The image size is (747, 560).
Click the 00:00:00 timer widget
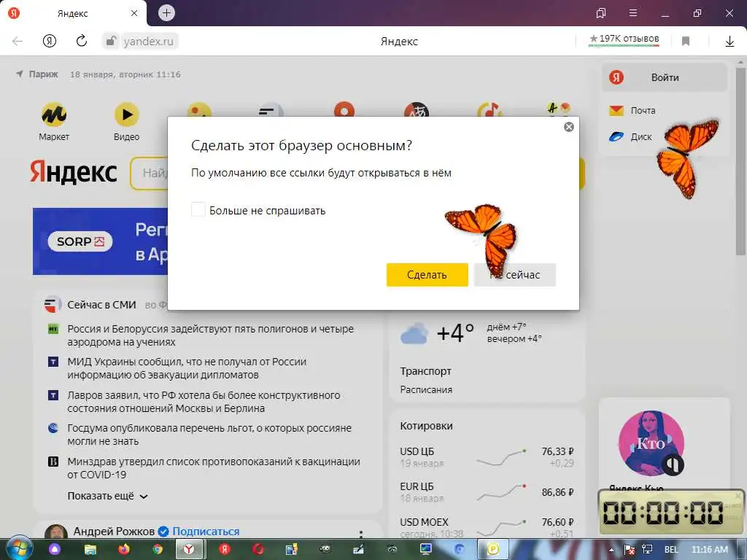[670, 513]
